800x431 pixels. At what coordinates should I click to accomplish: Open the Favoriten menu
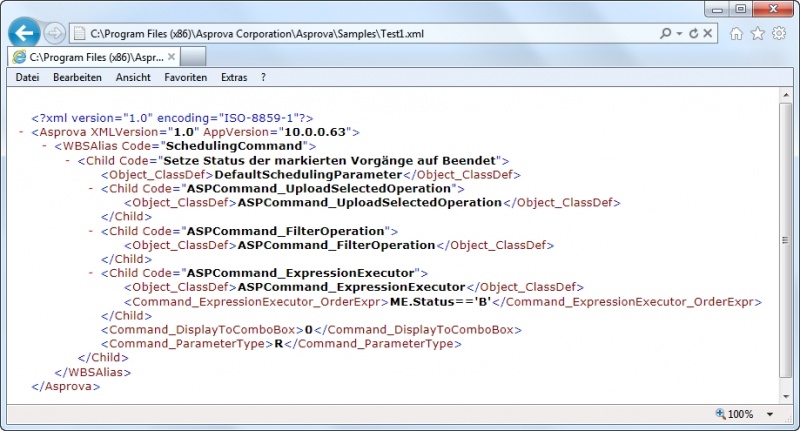(186, 77)
